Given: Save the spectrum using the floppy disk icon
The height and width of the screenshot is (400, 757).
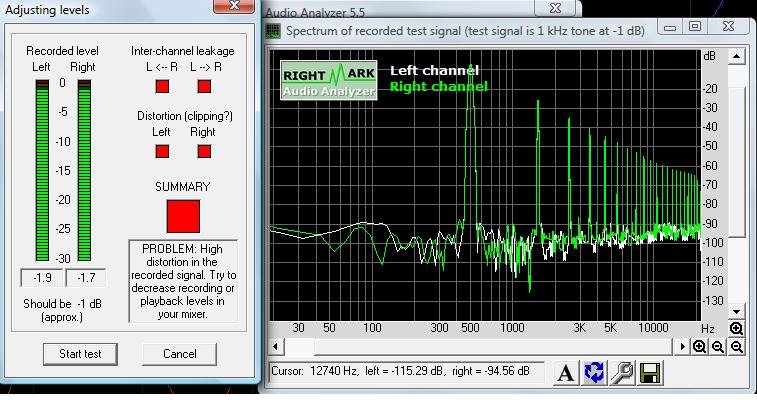Looking at the screenshot, I should (x=650, y=372).
